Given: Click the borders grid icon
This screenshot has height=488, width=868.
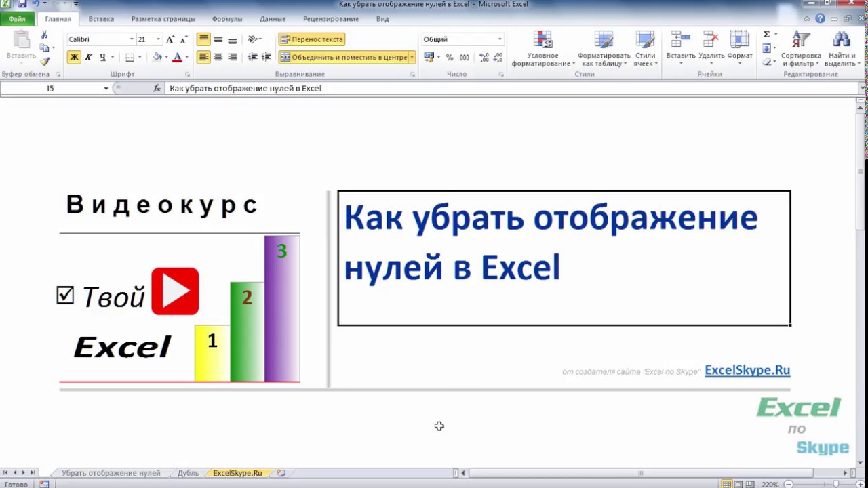Looking at the screenshot, I should 130,58.
